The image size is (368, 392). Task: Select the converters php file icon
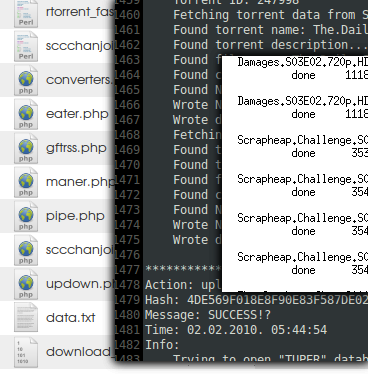pyautogui.click(x=26, y=80)
